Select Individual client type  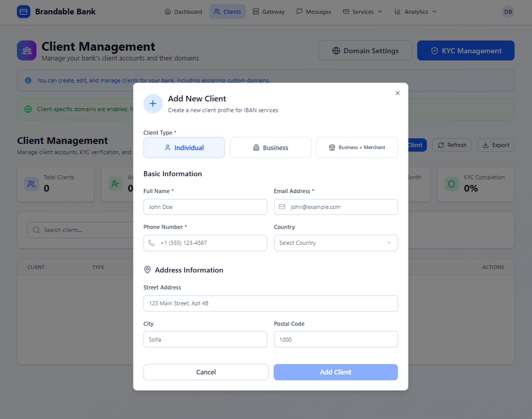[x=184, y=148]
